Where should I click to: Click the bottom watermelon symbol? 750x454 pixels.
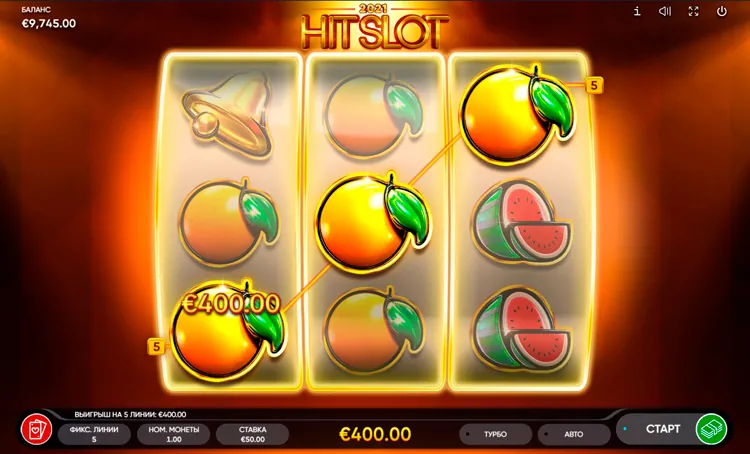pyautogui.click(x=521, y=329)
